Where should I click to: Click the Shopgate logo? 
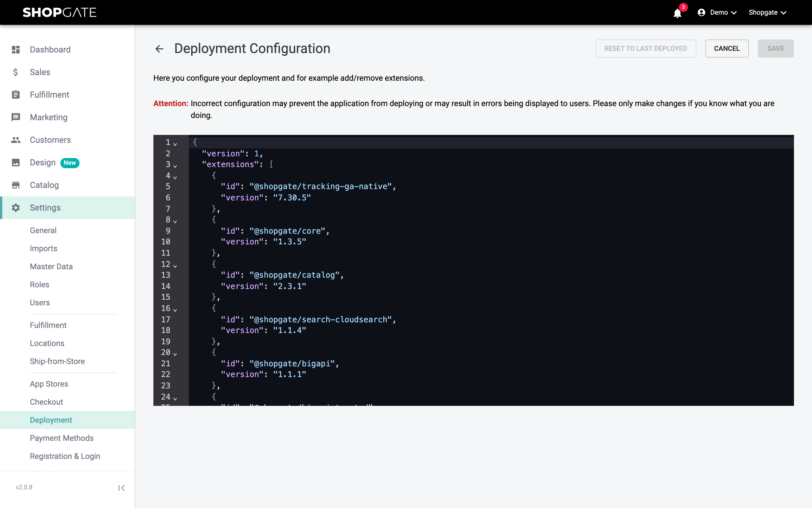59,12
